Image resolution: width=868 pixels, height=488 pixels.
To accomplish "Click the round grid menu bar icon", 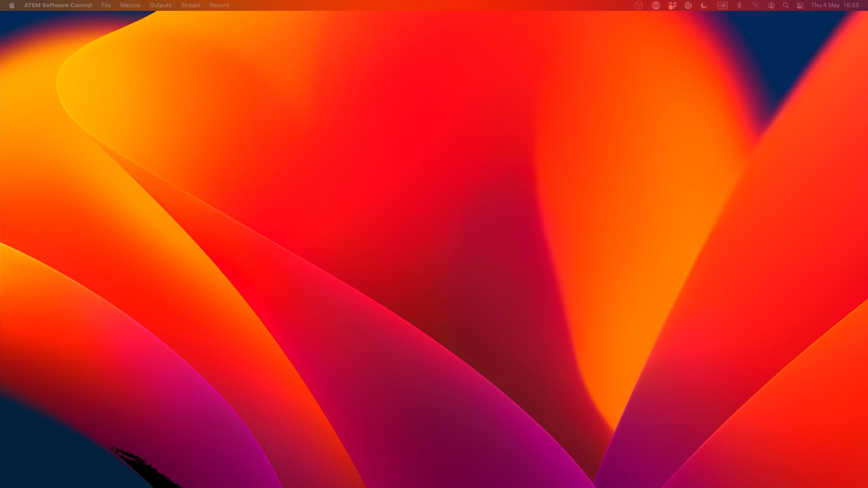I will tap(656, 5).
